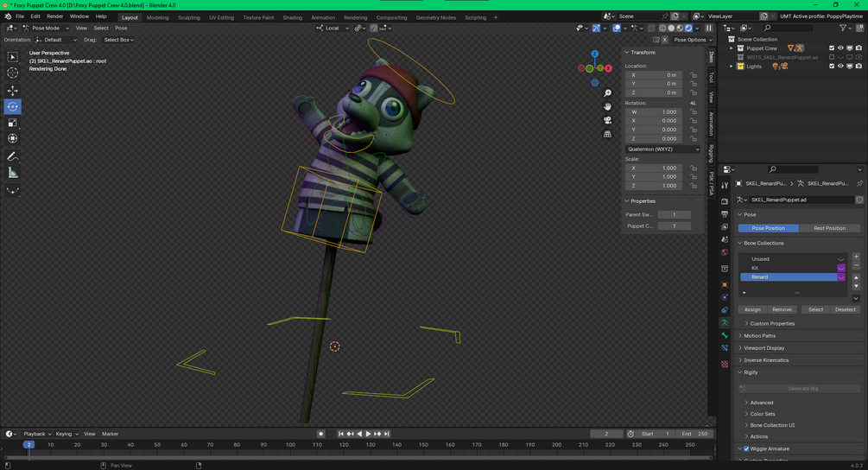Click the Assign bone collection button

tap(751, 309)
